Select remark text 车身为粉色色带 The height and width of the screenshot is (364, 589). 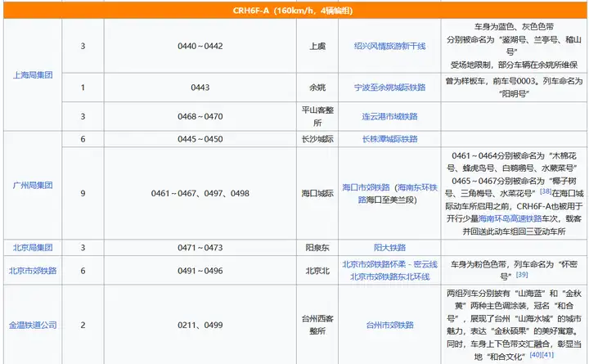pyautogui.click(x=479, y=264)
